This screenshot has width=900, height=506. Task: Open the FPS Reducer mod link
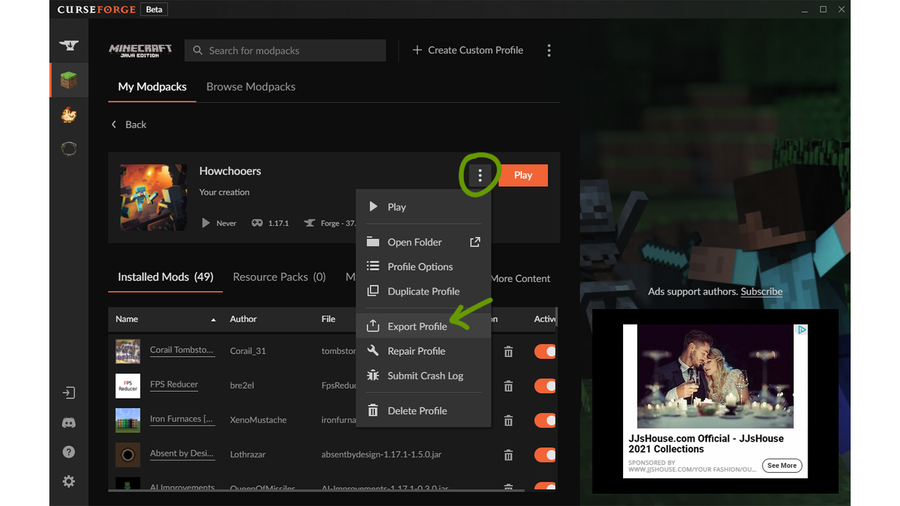click(x=174, y=384)
